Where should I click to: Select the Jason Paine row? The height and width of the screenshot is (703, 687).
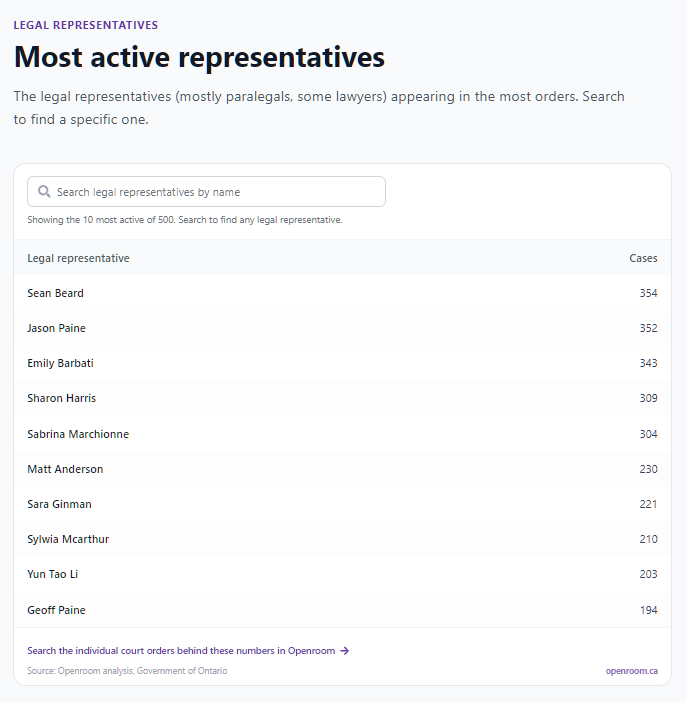click(343, 328)
